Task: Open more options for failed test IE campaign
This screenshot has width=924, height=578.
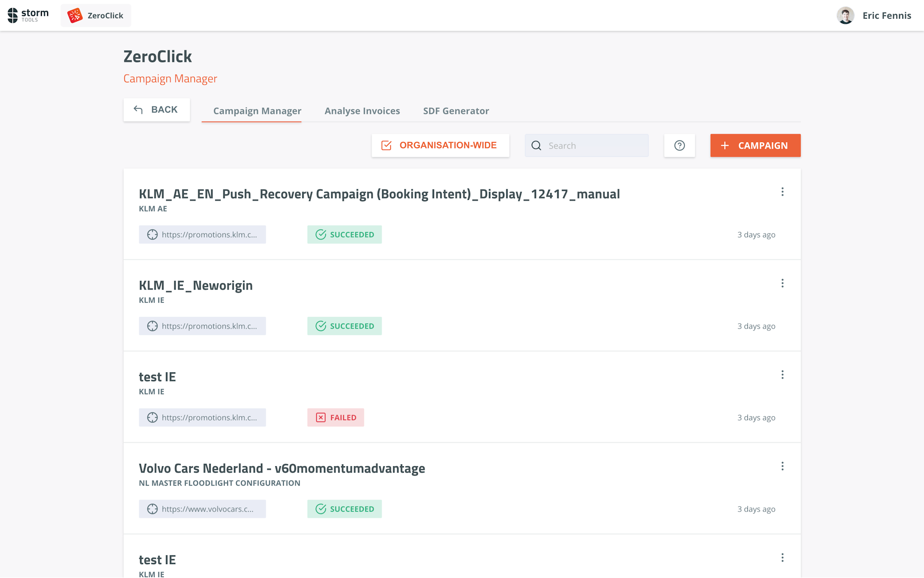Action: [782, 375]
